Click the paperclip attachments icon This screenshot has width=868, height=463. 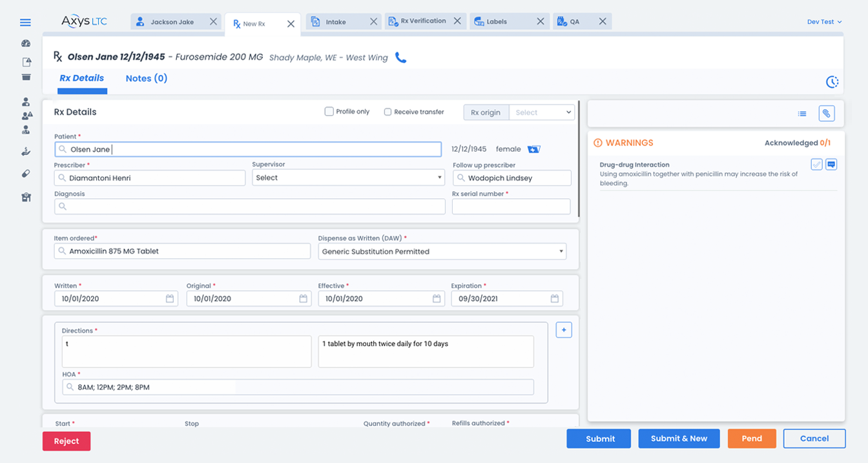827,114
